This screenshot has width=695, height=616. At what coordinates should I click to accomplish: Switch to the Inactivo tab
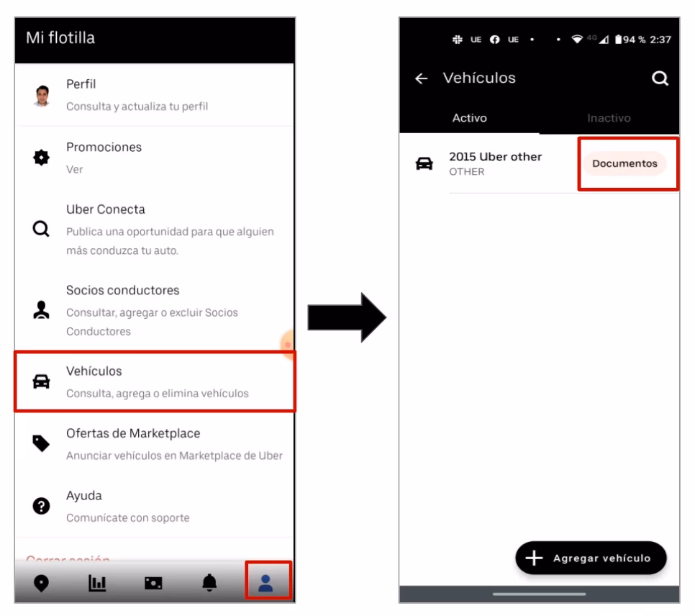[x=609, y=118]
